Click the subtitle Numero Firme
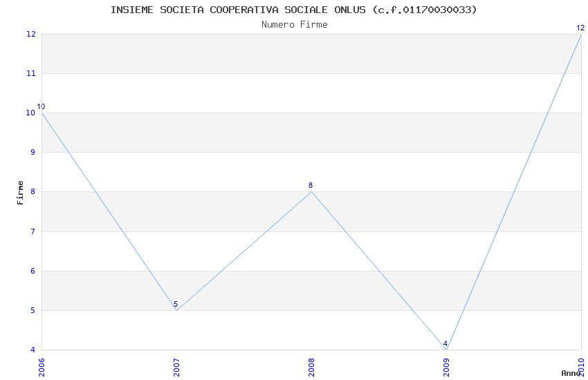This screenshot has height=380, width=588. (x=295, y=25)
